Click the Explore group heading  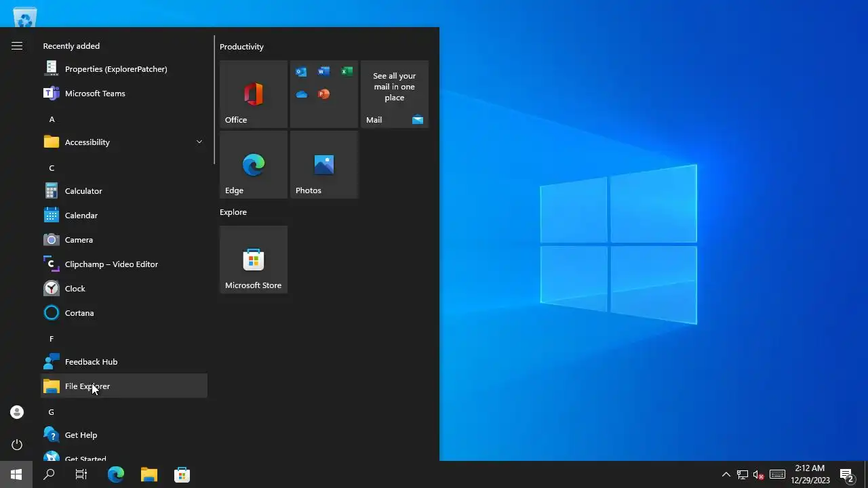233,212
